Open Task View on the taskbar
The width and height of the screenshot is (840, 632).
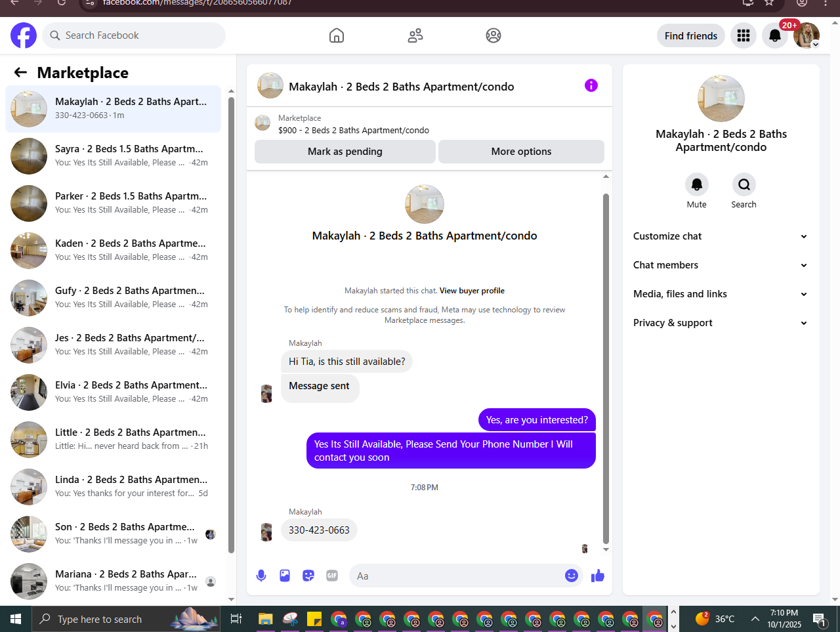(x=236, y=619)
